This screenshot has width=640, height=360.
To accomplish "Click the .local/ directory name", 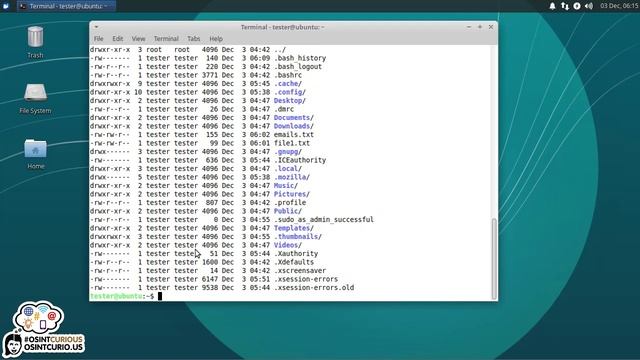I will click(288, 169).
